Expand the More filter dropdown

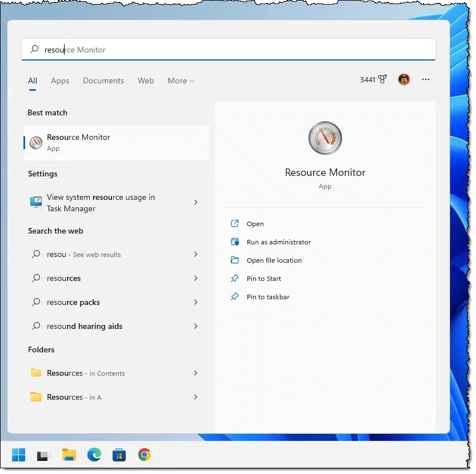(181, 81)
